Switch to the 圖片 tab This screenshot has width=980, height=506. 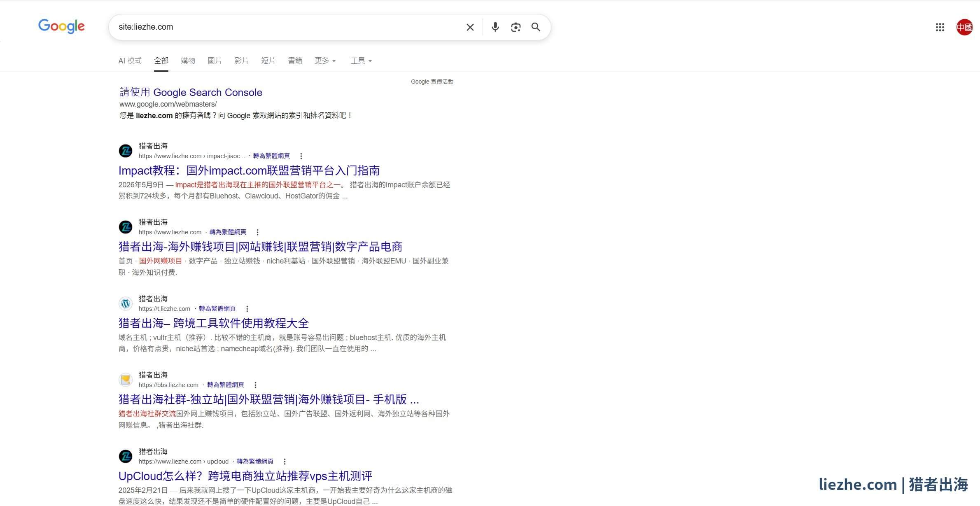(x=215, y=61)
